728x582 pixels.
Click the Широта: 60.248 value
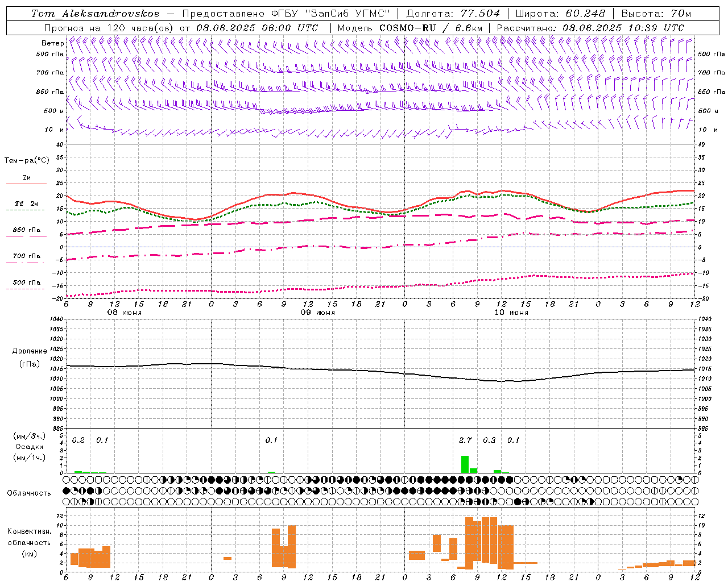point(560,14)
